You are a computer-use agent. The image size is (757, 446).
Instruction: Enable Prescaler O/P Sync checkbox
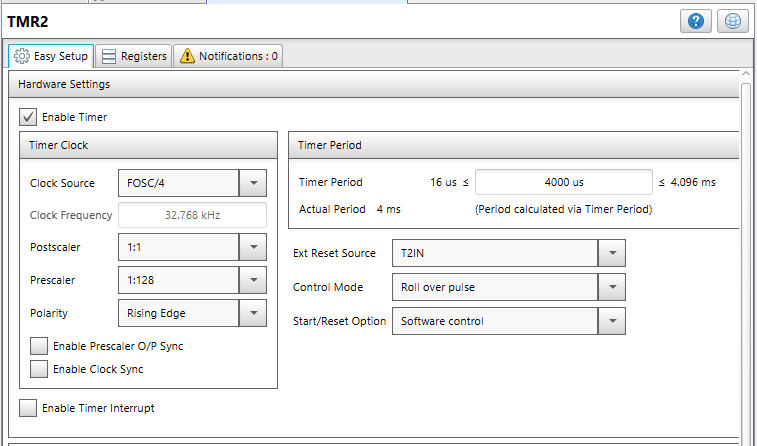(x=39, y=346)
